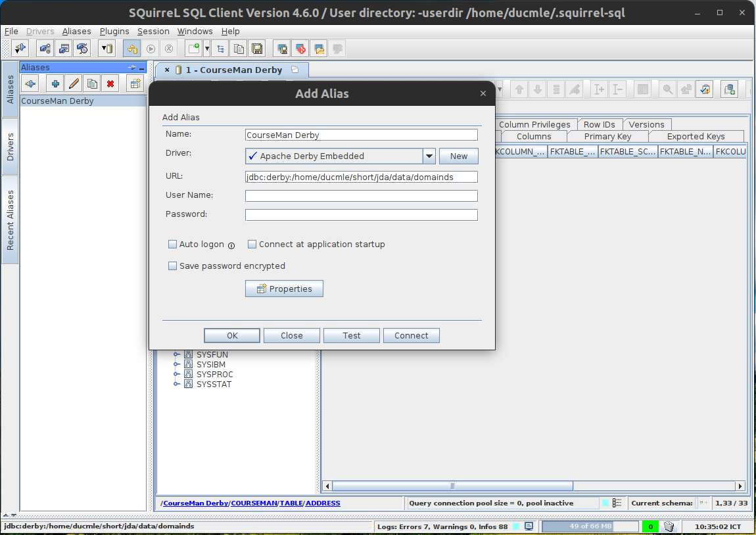Click the red Git-style toolbar icon

click(x=301, y=49)
